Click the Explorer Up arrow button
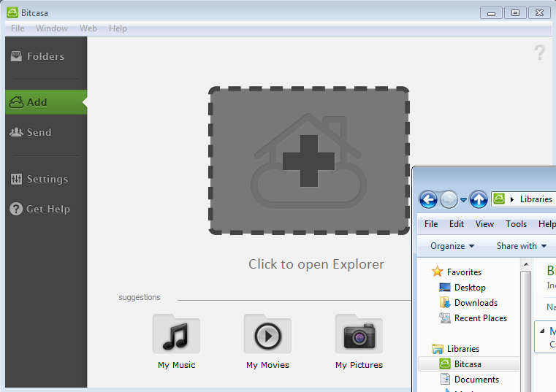The width and height of the screenshot is (556, 392). [x=479, y=199]
